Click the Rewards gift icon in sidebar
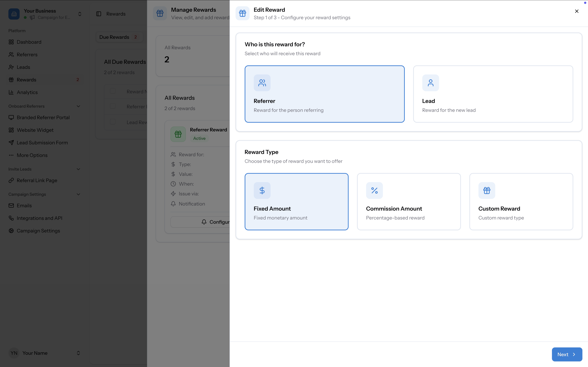588x367 pixels. 11,79
